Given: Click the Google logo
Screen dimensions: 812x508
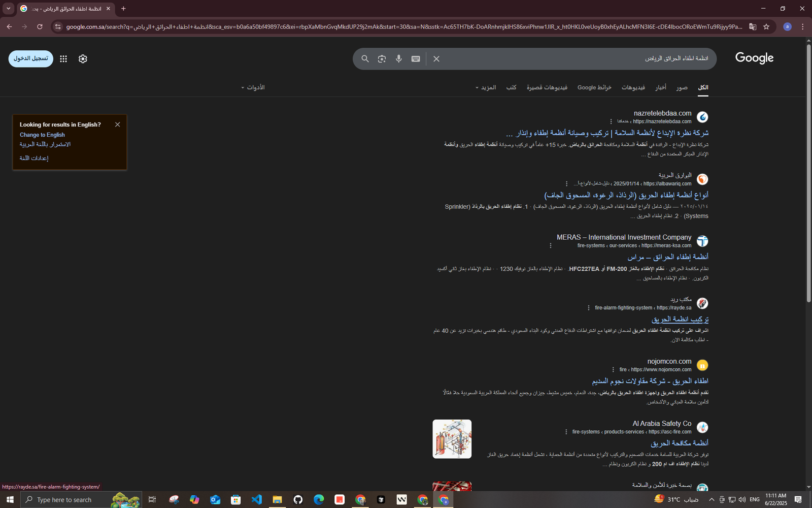Looking at the screenshot, I should click(x=754, y=58).
